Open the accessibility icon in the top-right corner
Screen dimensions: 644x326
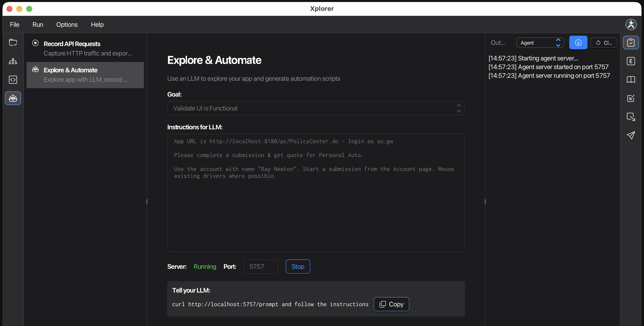631,24
